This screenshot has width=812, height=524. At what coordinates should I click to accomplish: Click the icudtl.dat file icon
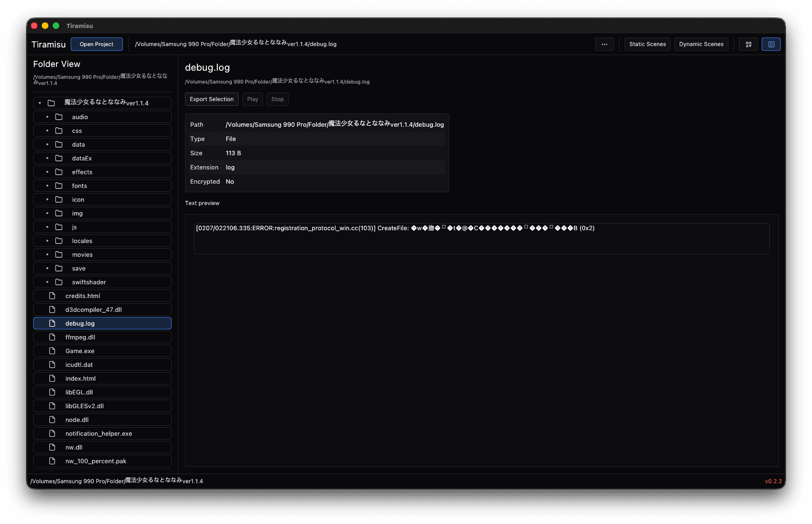(52, 365)
